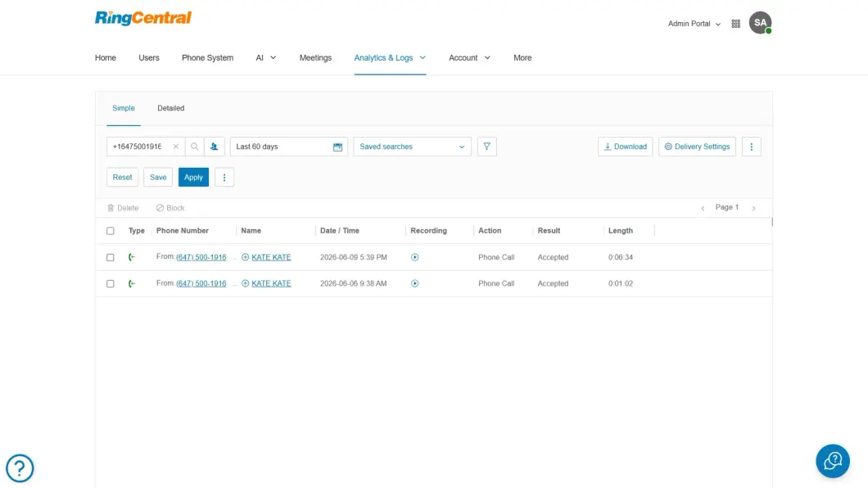Click the Save button

(x=158, y=177)
